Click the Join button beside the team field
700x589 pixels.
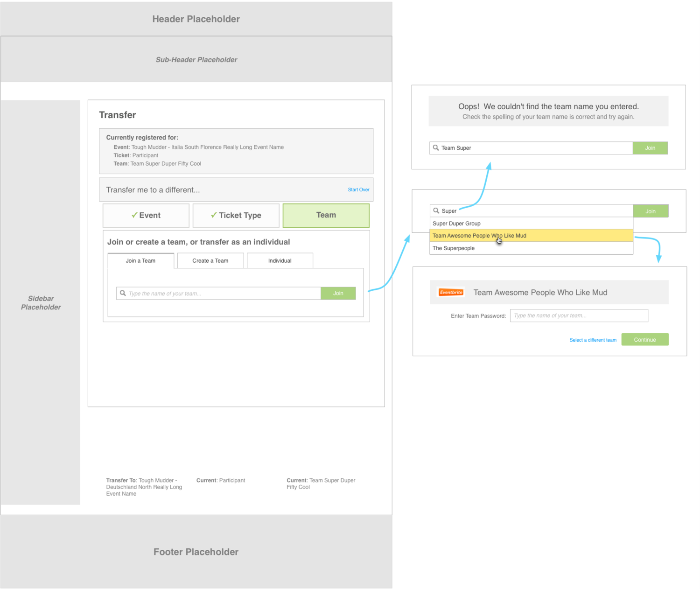pos(338,293)
